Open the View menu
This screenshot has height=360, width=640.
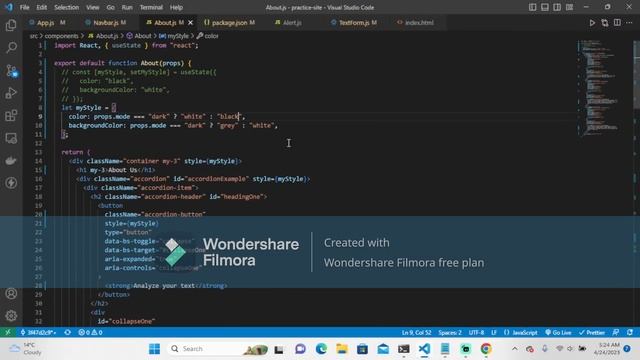[93, 7]
